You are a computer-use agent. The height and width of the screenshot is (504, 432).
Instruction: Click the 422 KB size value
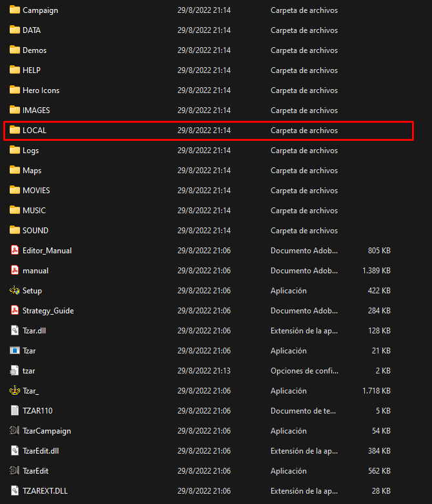click(379, 291)
